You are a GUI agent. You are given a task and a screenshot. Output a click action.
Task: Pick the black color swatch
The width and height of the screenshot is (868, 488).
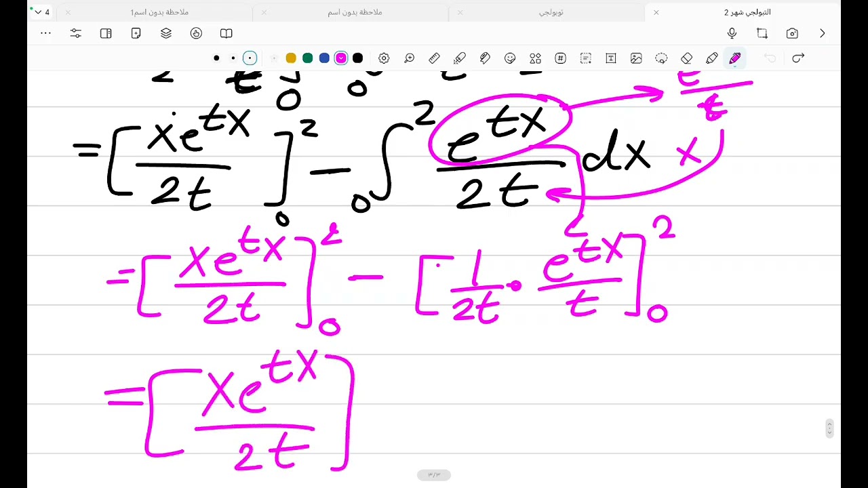(x=357, y=58)
